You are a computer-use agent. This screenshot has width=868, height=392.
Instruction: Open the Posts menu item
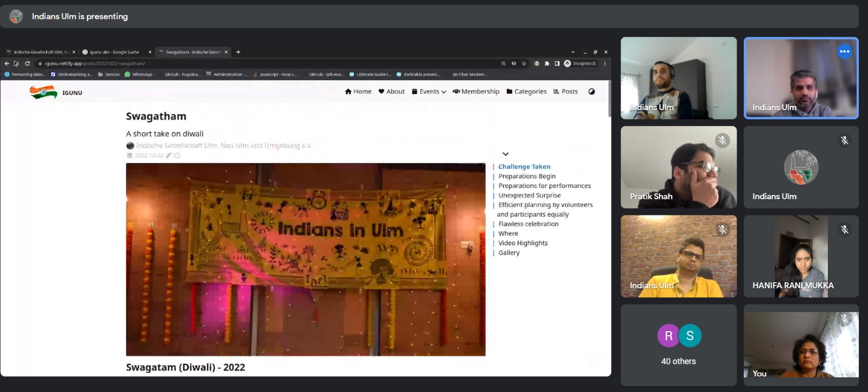[x=565, y=92]
